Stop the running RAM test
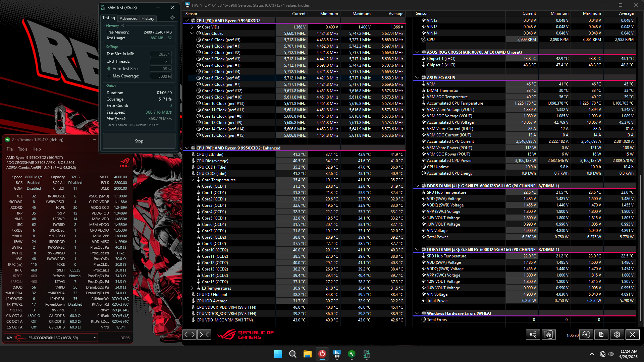This screenshot has width=644, height=362. 139,141
